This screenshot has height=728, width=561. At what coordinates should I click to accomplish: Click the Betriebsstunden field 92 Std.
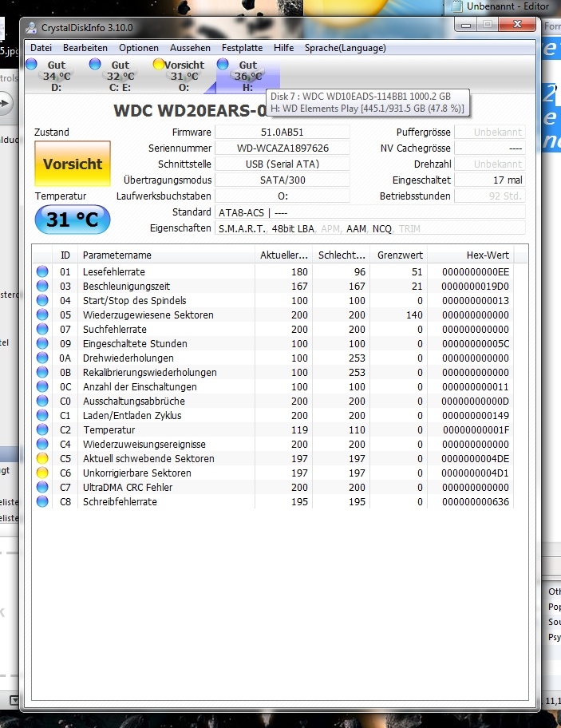490,196
